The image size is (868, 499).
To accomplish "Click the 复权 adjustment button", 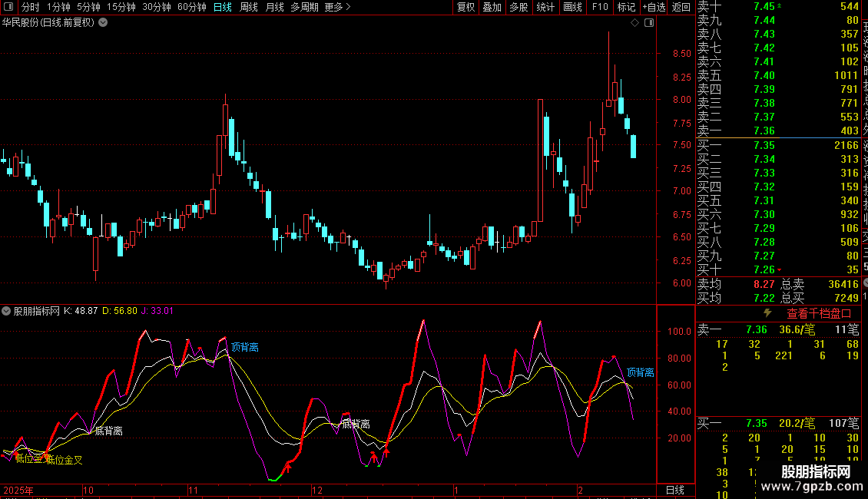I will tap(466, 7).
